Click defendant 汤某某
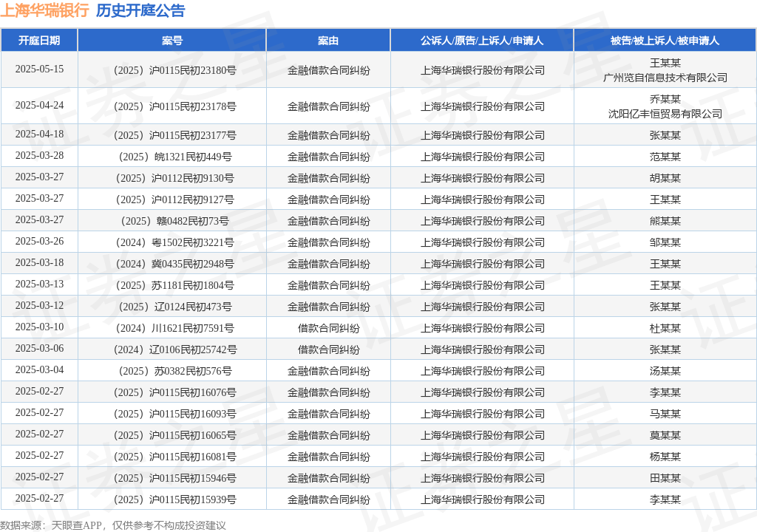This screenshot has width=757, height=532. tap(665, 371)
